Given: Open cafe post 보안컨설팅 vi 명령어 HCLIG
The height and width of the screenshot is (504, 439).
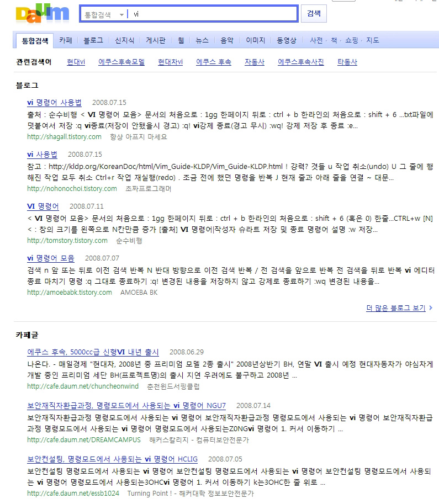Looking at the screenshot, I should pos(112,459).
